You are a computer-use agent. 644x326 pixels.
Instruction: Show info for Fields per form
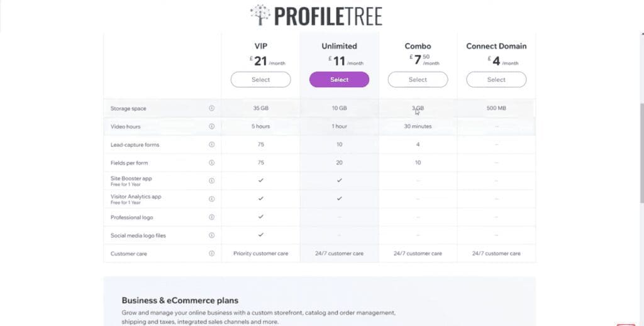[211, 163]
